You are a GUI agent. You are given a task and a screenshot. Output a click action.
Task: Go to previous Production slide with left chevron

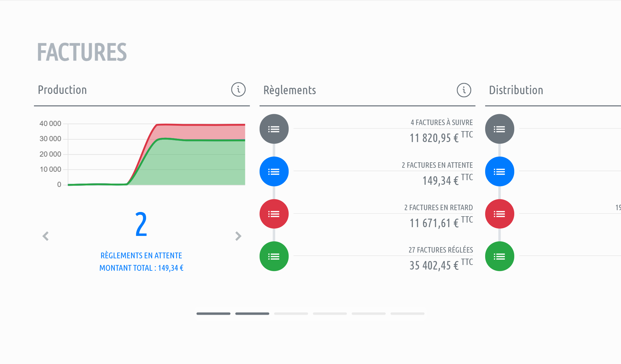[46, 236]
